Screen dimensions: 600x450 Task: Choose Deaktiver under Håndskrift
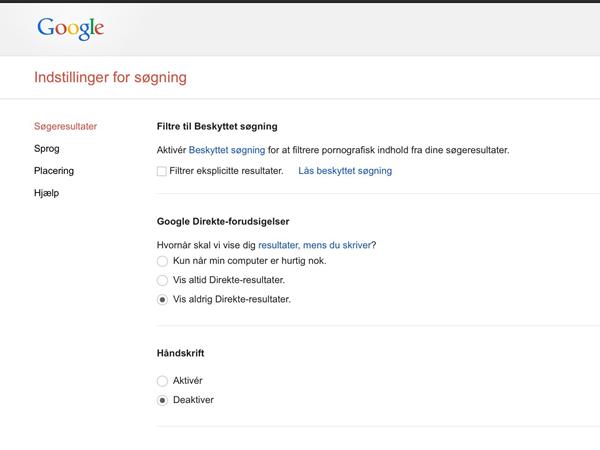(x=162, y=400)
